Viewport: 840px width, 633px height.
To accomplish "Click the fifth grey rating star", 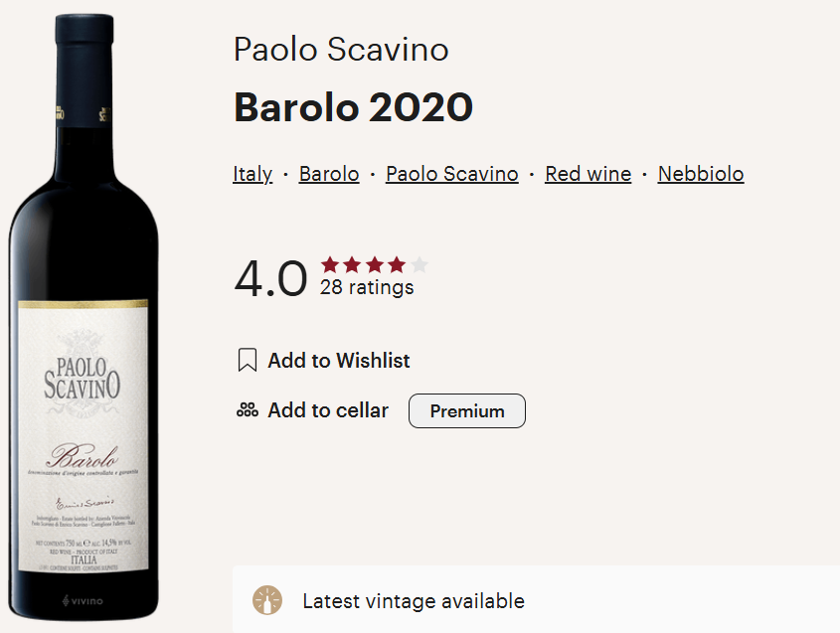I will point(420,264).
